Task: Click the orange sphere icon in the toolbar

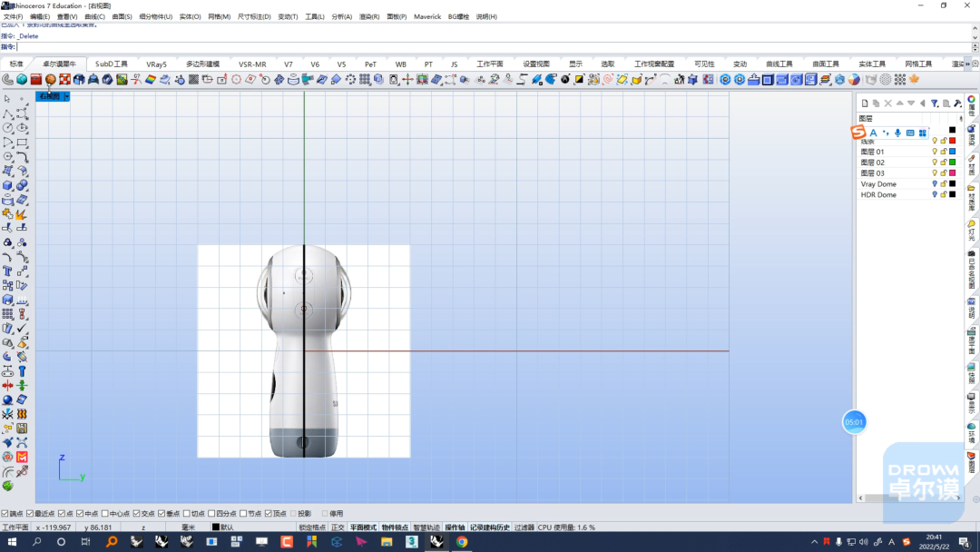Action: (x=51, y=79)
